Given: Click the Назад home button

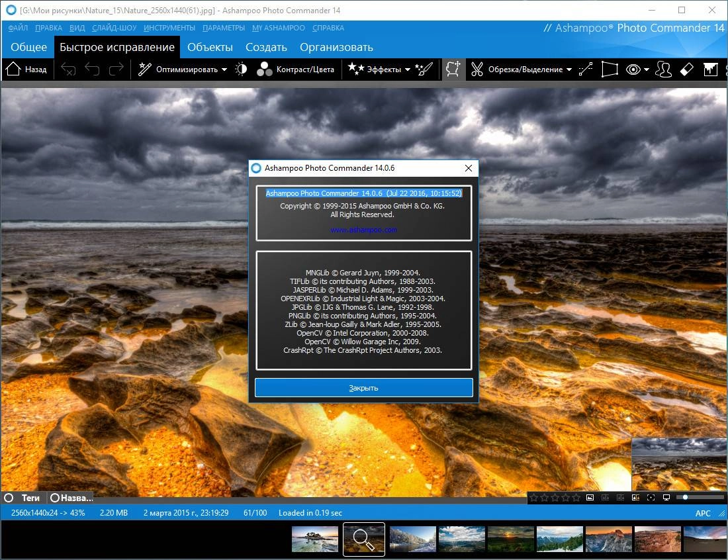Looking at the screenshot, I should tap(26, 70).
